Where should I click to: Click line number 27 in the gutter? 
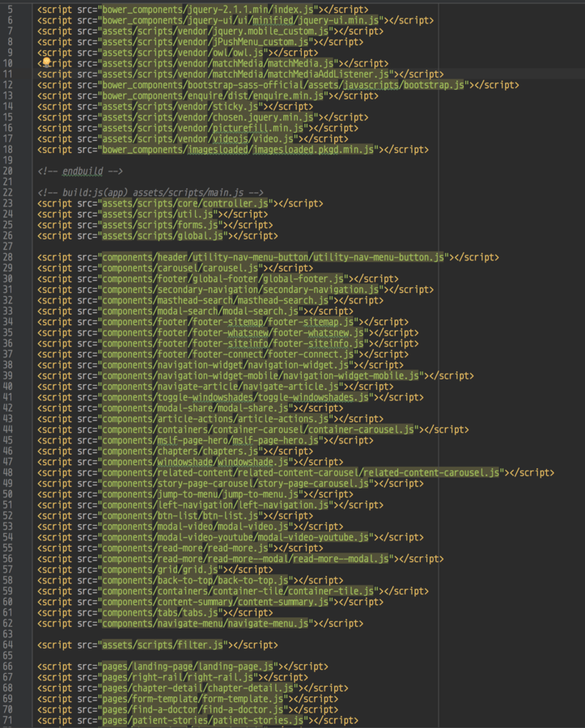click(x=7, y=247)
